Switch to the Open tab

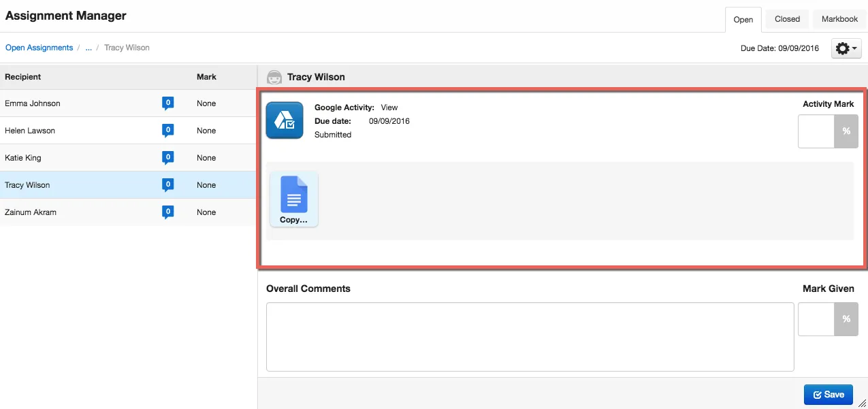coord(743,20)
